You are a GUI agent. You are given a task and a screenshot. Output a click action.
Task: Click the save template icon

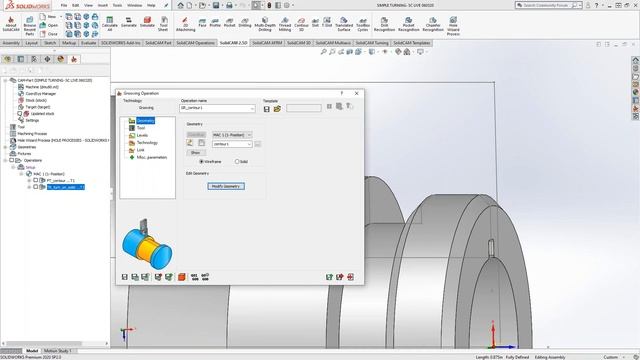(267, 109)
